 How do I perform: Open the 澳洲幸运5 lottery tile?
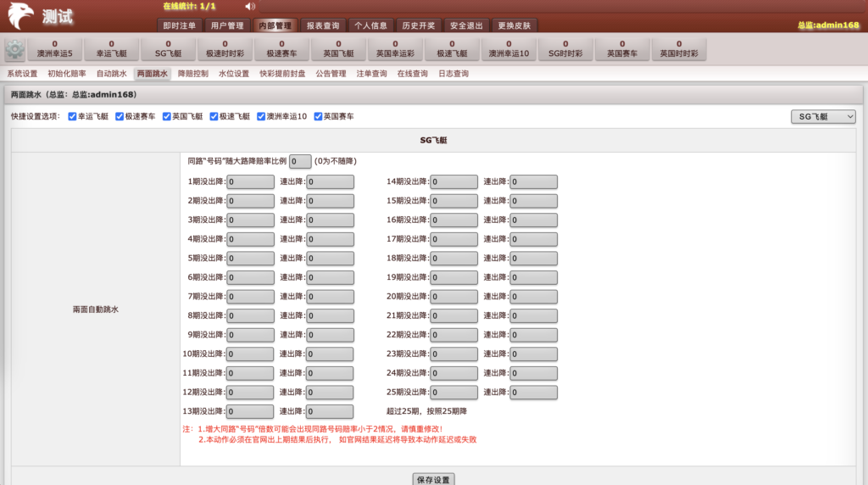54,49
